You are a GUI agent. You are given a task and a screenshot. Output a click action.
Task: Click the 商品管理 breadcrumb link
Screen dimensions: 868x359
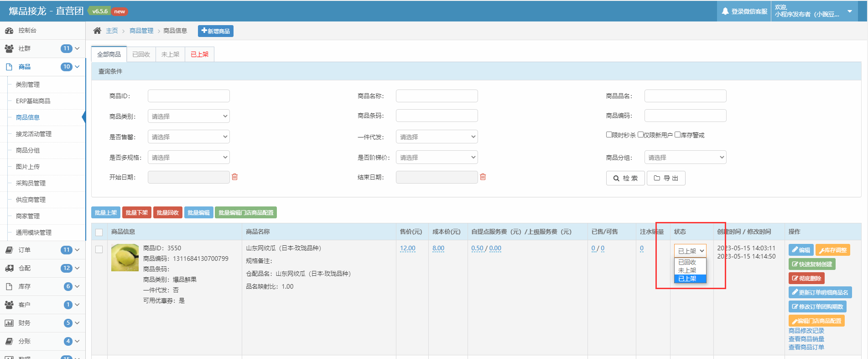[x=141, y=31]
